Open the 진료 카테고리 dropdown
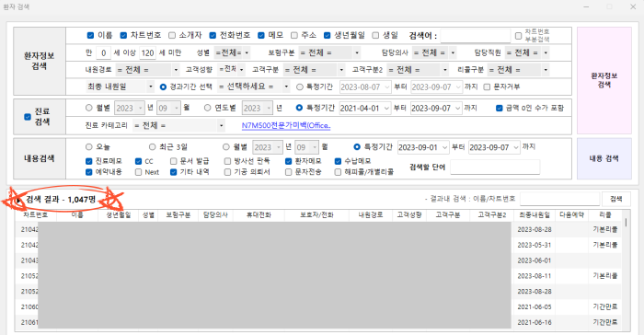This screenshot has width=644, height=335. (178, 125)
